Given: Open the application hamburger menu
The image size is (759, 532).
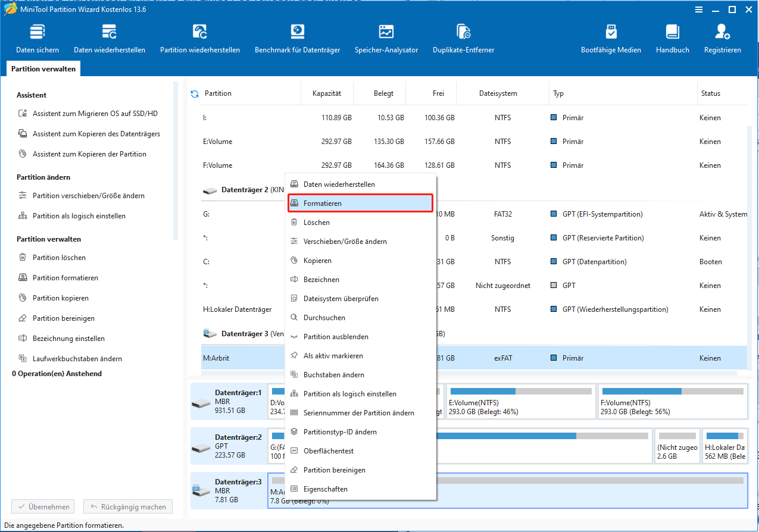Looking at the screenshot, I should point(698,10).
